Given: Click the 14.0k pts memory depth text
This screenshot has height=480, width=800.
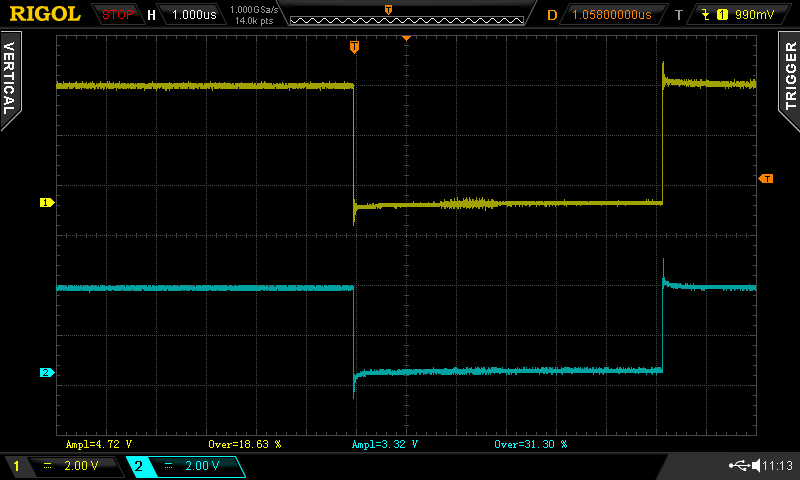Looking at the screenshot, I should click(x=254, y=21).
